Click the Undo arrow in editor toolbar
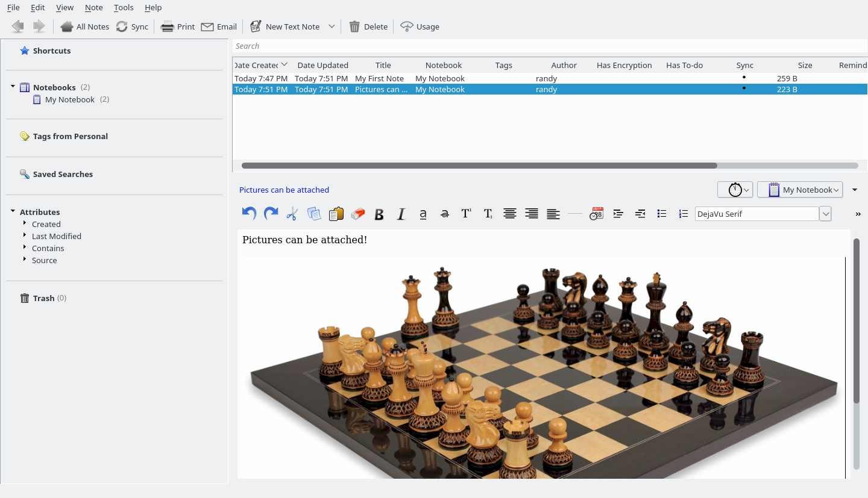868x498 pixels. 249,213
